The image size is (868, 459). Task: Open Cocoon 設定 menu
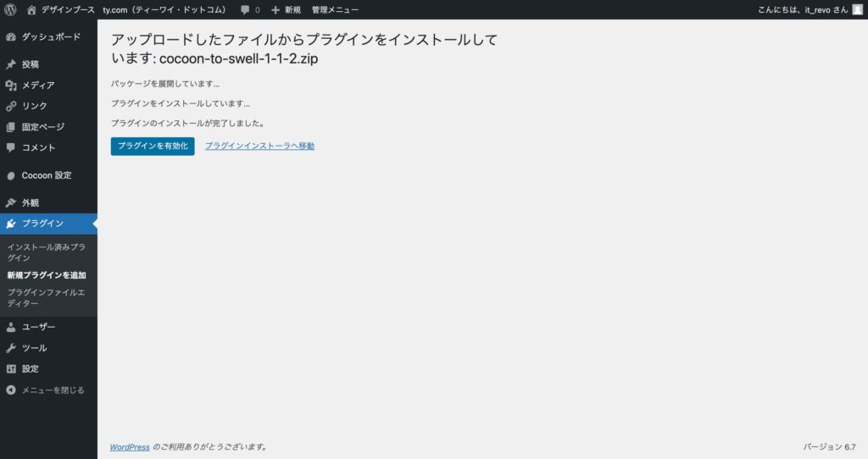tap(46, 175)
